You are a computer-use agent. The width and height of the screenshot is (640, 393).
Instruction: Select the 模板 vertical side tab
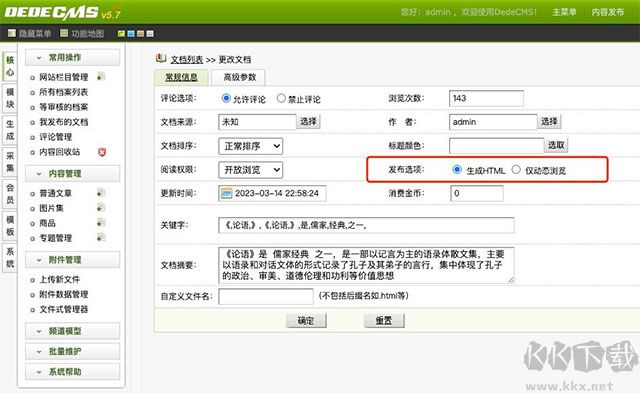[x=10, y=225]
